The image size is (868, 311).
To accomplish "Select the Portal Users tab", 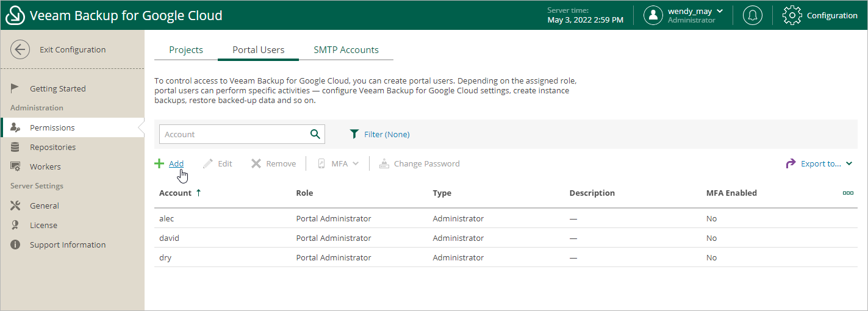I will point(259,50).
